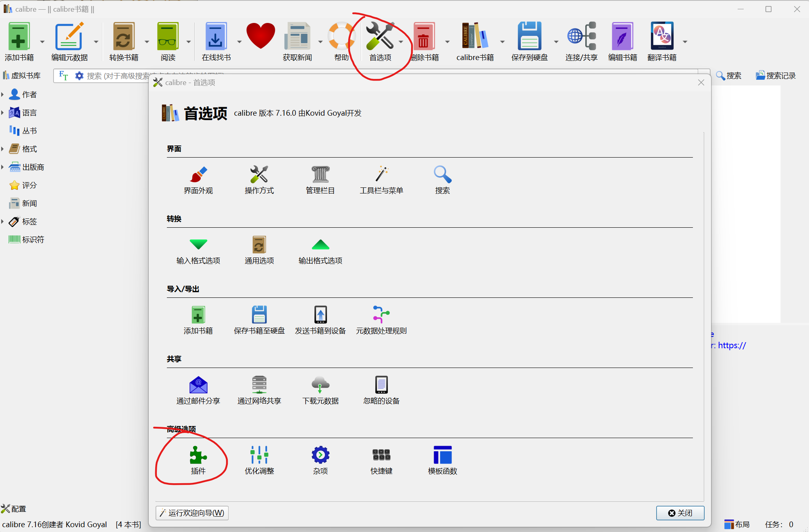809x532 pixels.
Task: Open dropdown arrow beside 保存到硬盘
Action: (556, 42)
